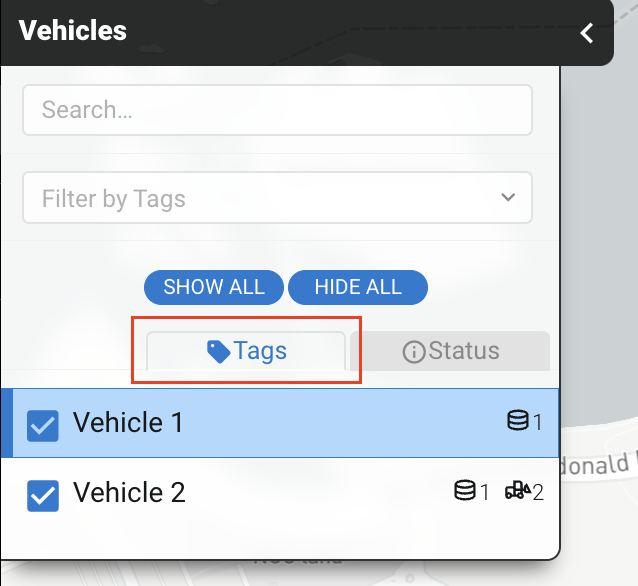Click the number beside Vehicle 2's truck icon
The image size is (638, 586).
pyautogui.click(x=538, y=492)
